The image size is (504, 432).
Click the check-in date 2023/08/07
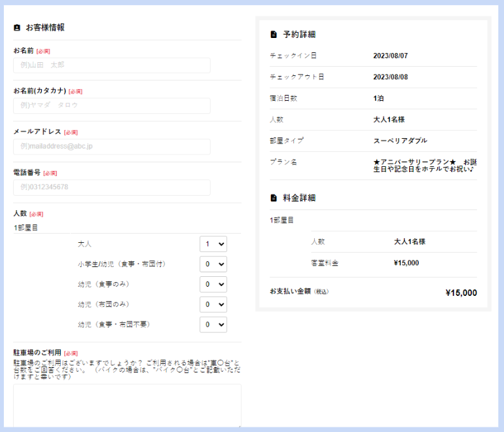390,56
